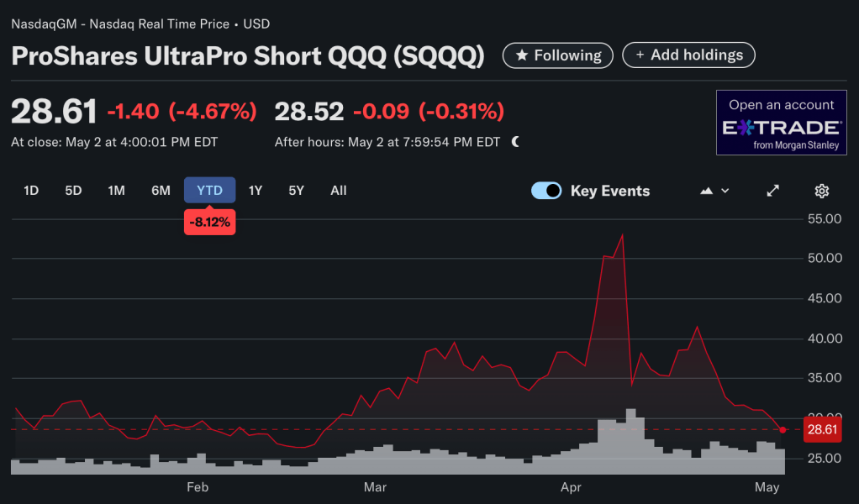This screenshot has height=504, width=859.
Task: Click the April peak on price chart
Action: click(x=622, y=234)
